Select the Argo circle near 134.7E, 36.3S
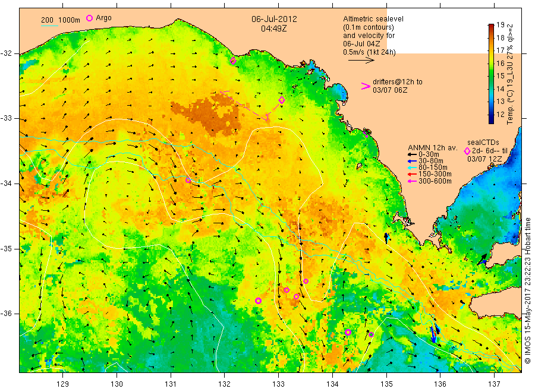This screenshot has width=535, height=392. (x=371, y=334)
